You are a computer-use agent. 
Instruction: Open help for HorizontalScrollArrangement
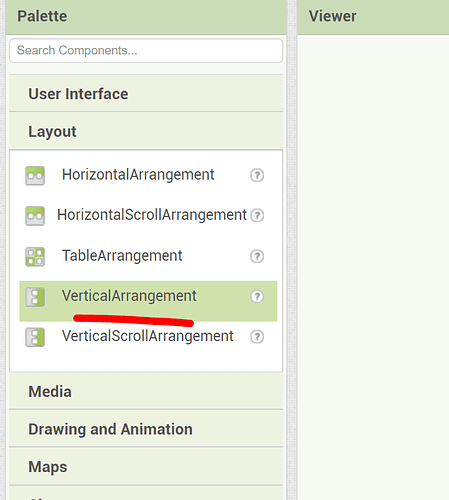[257, 215]
